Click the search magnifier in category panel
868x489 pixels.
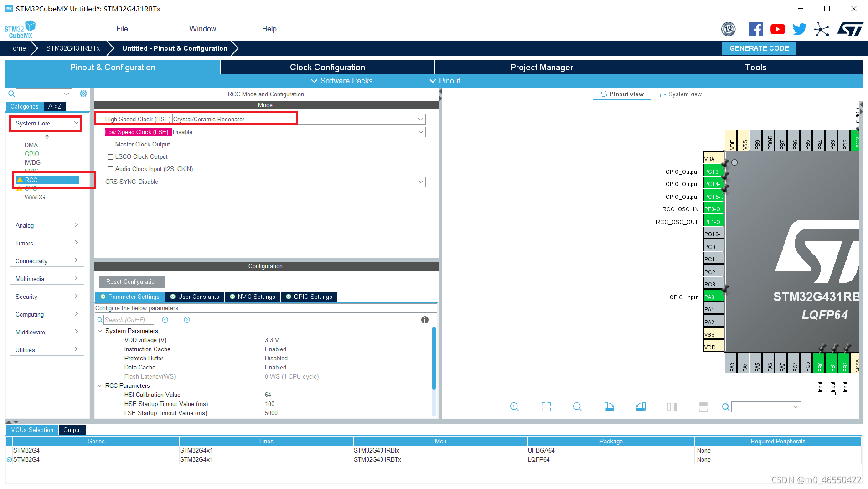tap(11, 94)
